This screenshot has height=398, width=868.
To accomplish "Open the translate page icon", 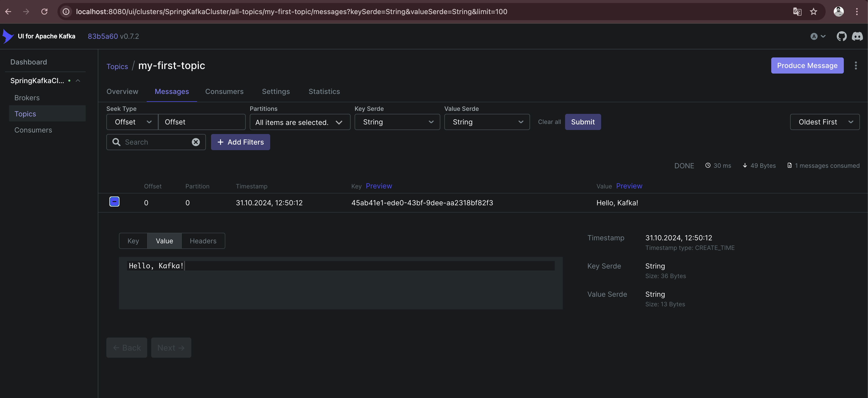I will [x=797, y=11].
